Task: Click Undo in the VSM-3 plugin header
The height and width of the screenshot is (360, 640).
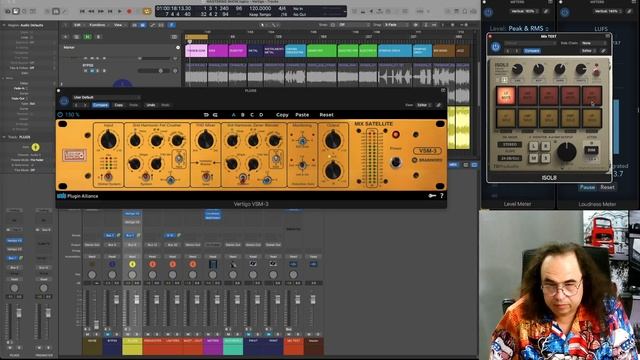Action: click(x=151, y=105)
